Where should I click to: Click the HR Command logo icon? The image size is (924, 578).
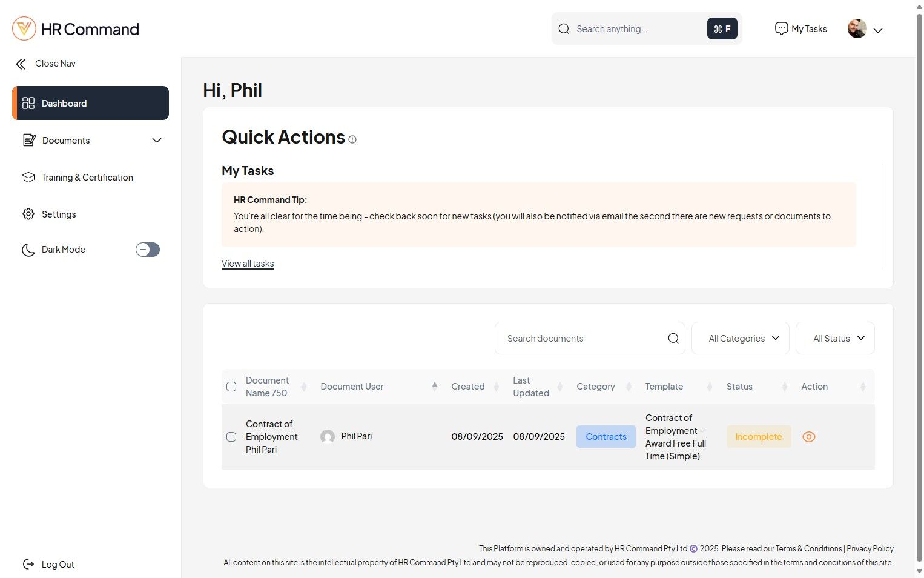[x=24, y=28]
